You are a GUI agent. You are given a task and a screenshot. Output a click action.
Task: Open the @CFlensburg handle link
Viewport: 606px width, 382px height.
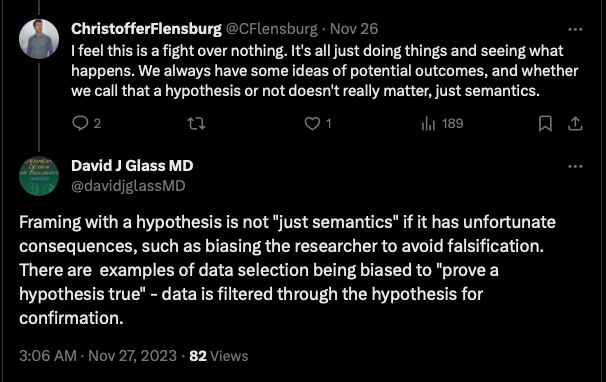point(271,29)
